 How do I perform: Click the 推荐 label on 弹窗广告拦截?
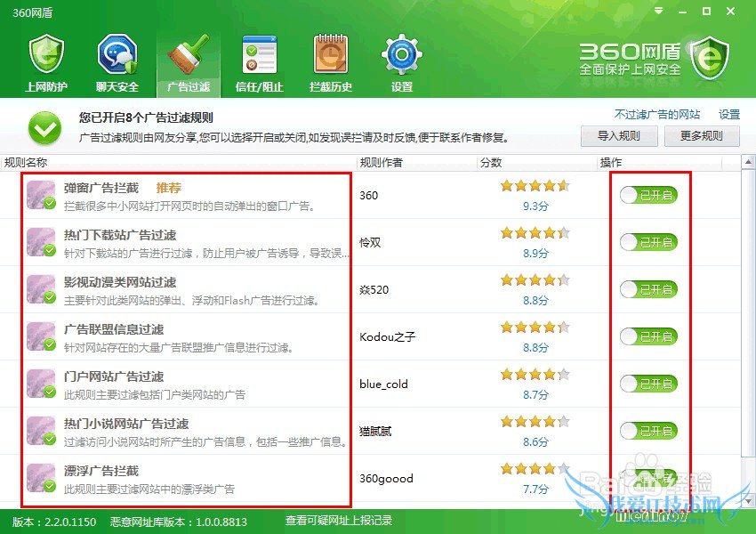169,188
